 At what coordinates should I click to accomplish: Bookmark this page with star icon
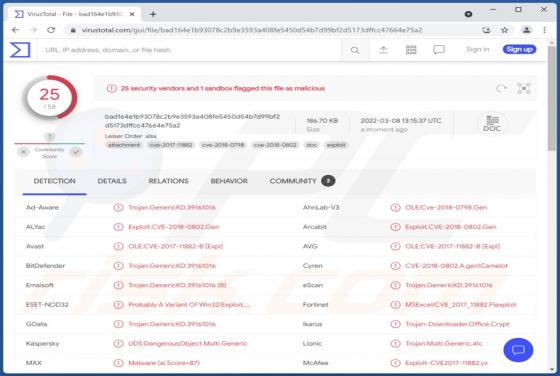pyautogui.click(x=504, y=30)
